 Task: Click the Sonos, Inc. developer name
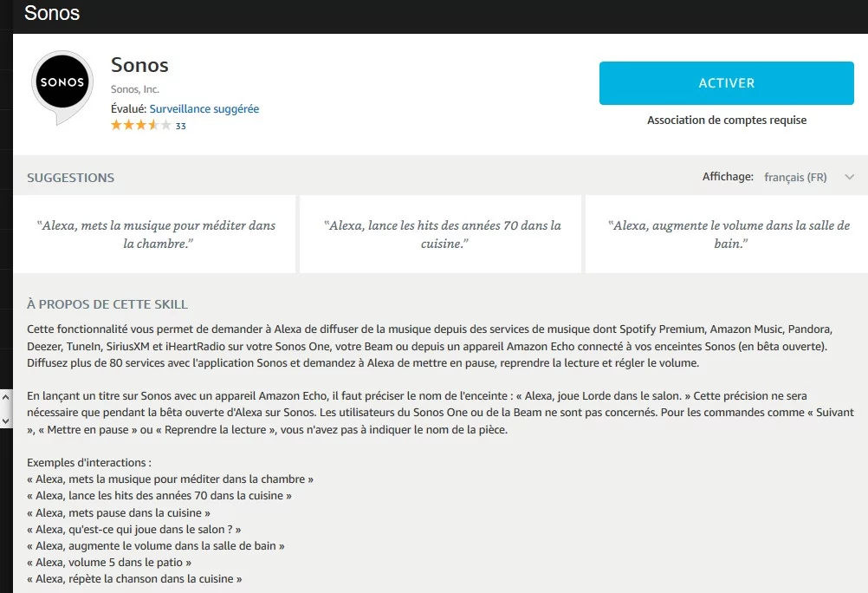pyautogui.click(x=135, y=89)
